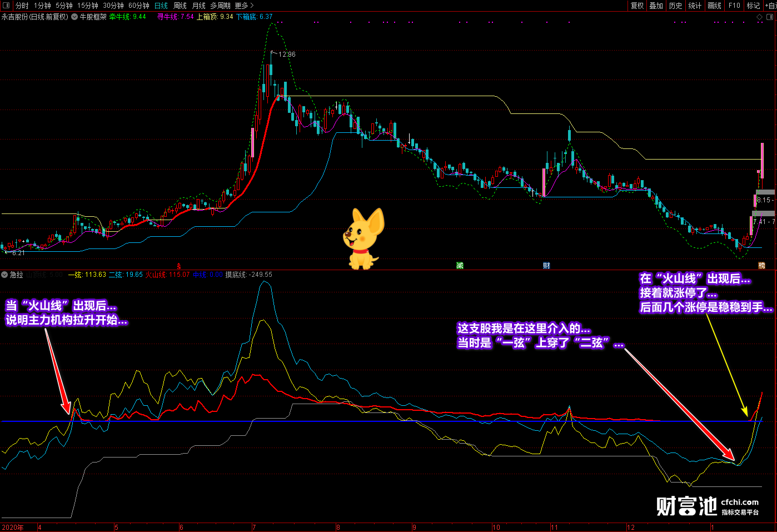
Task: Open the 统计 statistics button
Action: pos(695,6)
